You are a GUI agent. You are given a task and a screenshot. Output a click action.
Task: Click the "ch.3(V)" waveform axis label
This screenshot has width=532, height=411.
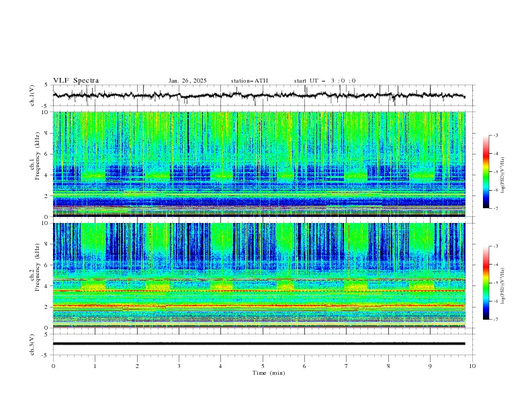[32, 345]
